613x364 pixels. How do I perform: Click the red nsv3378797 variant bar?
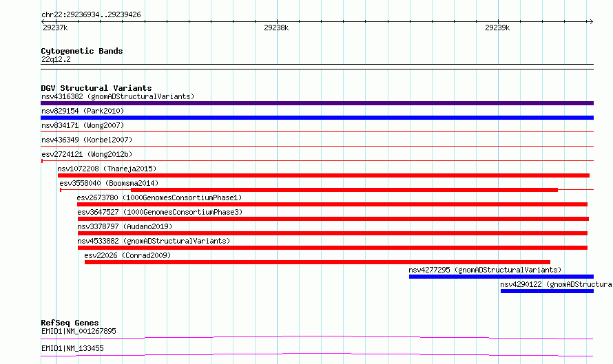tap(332, 233)
